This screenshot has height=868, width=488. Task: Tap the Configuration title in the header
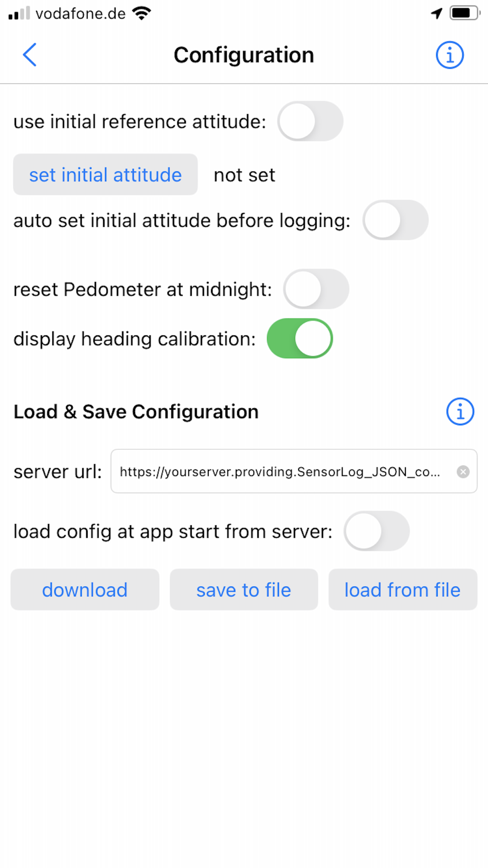click(x=244, y=55)
